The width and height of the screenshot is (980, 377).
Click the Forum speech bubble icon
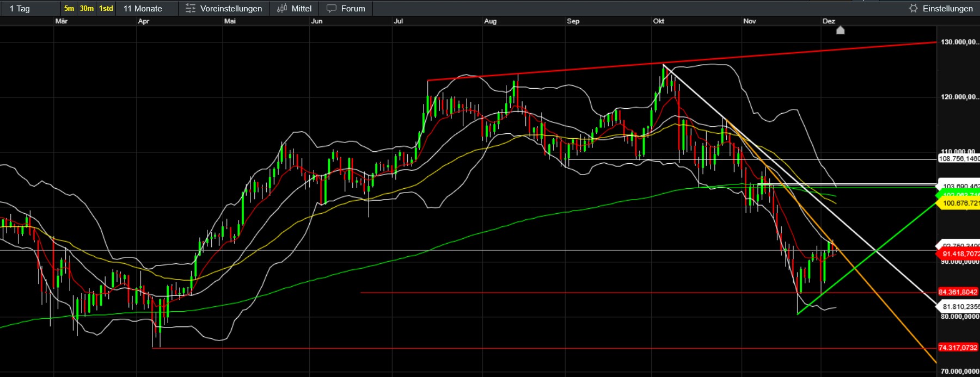tap(331, 8)
